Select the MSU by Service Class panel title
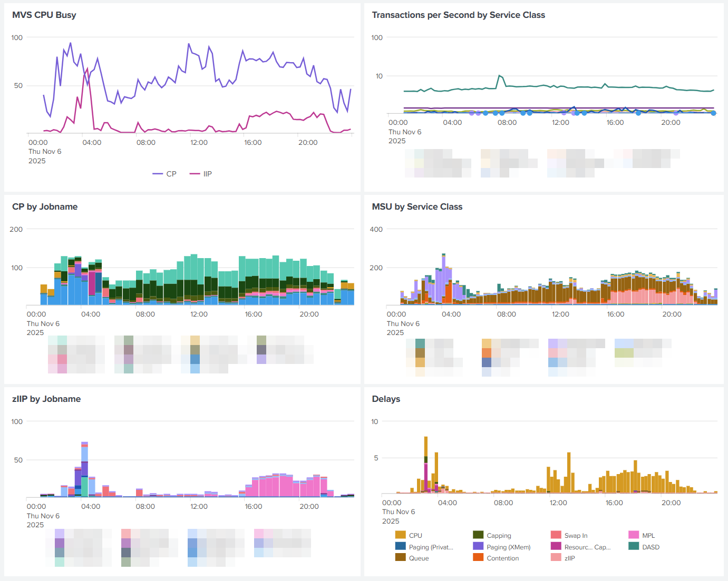 click(x=417, y=206)
